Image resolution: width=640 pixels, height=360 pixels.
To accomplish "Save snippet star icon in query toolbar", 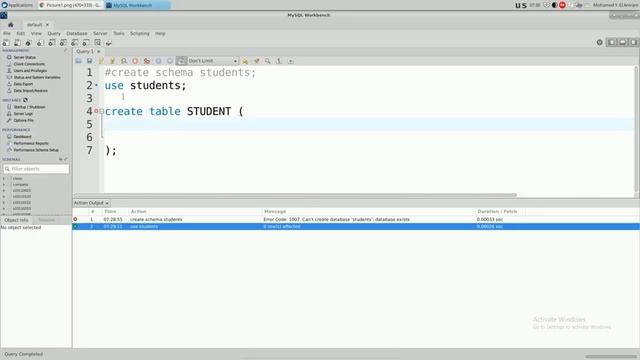I will (x=245, y=61).
